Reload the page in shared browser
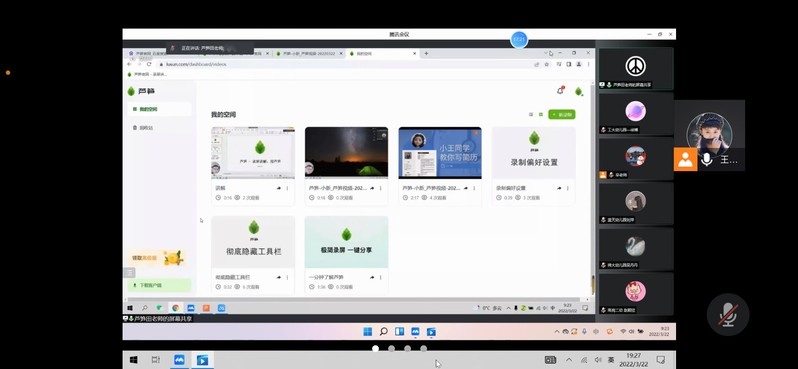Image resolution: width=798 pixels, height=369 pixels. tap(149, 64)
